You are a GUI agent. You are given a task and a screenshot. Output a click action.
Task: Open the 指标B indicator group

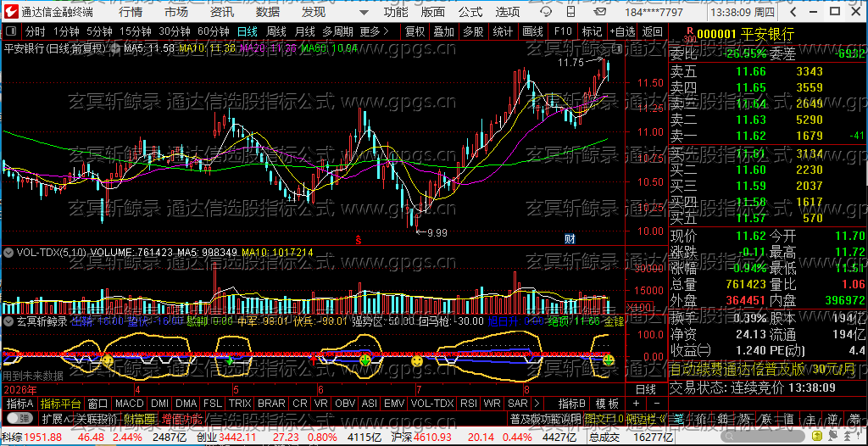tap(572, 403)
